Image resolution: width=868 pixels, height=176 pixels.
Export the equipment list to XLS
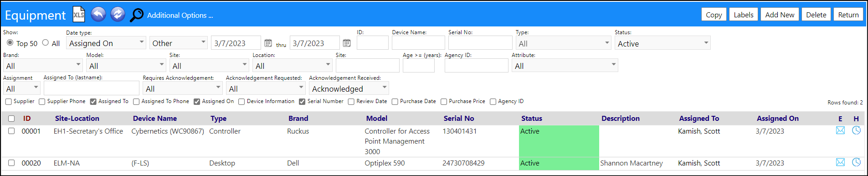tap(79, 15)
